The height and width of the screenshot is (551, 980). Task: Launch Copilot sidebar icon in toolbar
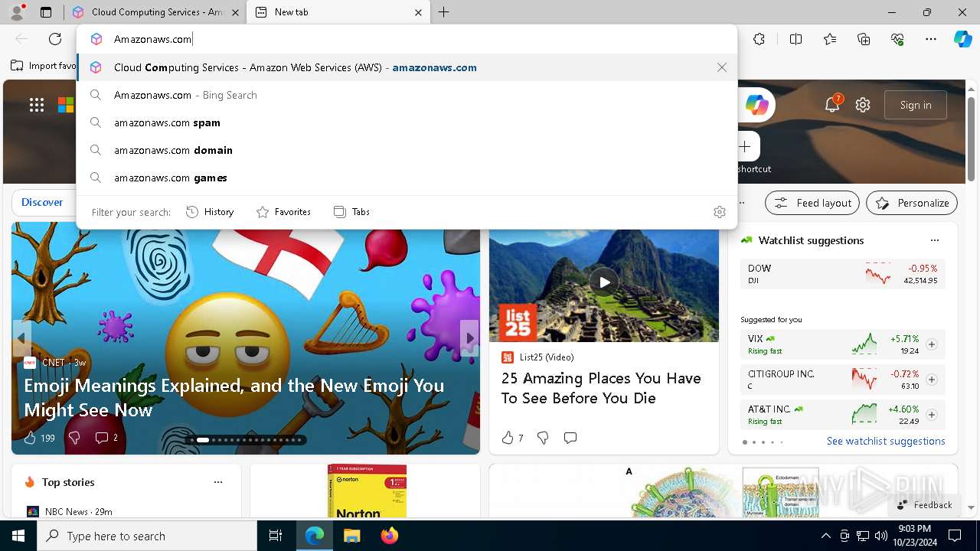pos(962,39)
